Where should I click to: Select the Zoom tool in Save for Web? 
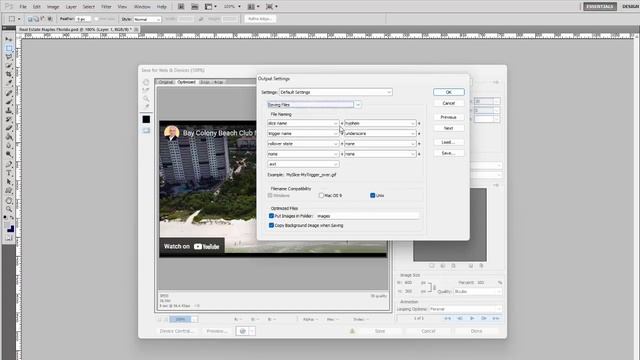[x=146, y=99]
